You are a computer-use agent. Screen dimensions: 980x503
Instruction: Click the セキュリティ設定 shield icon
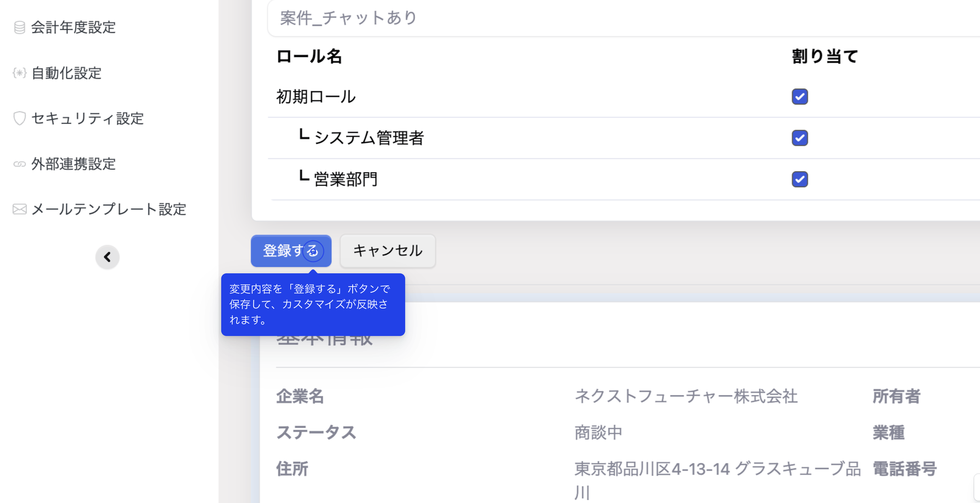(x=19, y=118)
